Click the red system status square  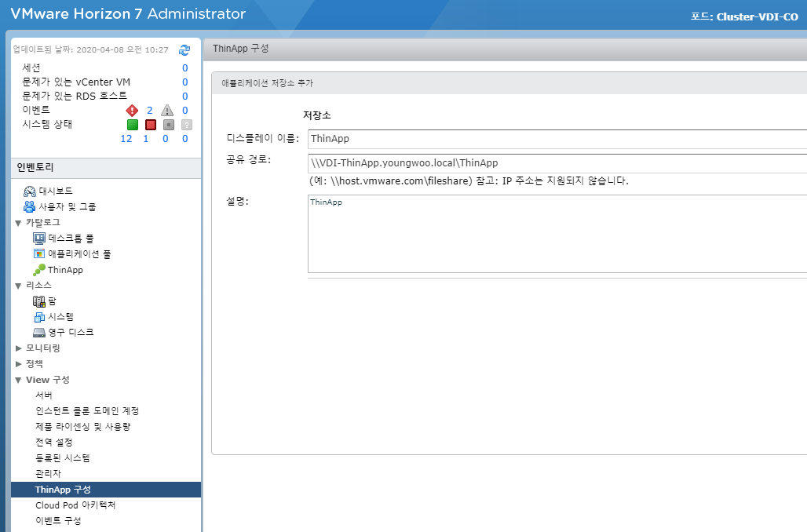point(151,125)
